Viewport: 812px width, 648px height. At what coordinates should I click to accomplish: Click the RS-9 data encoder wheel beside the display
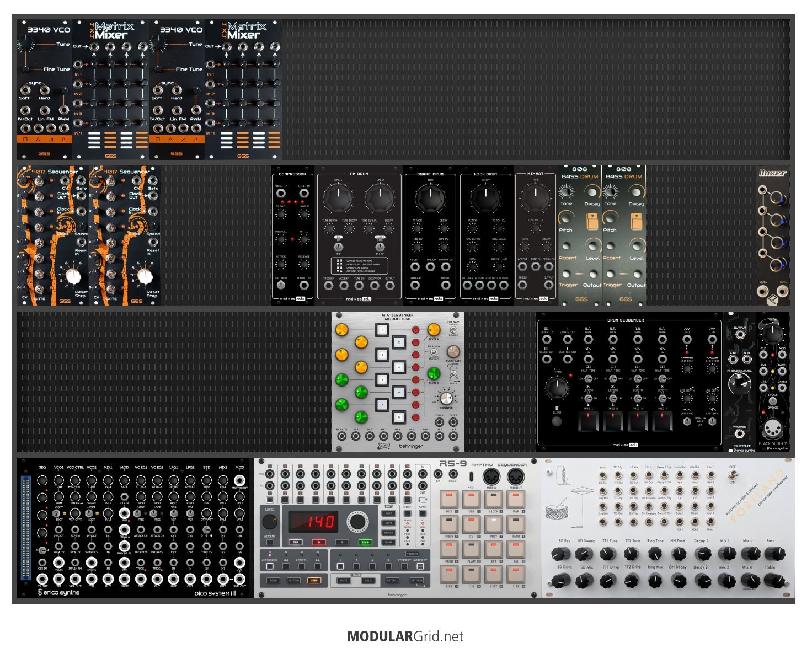357,522
